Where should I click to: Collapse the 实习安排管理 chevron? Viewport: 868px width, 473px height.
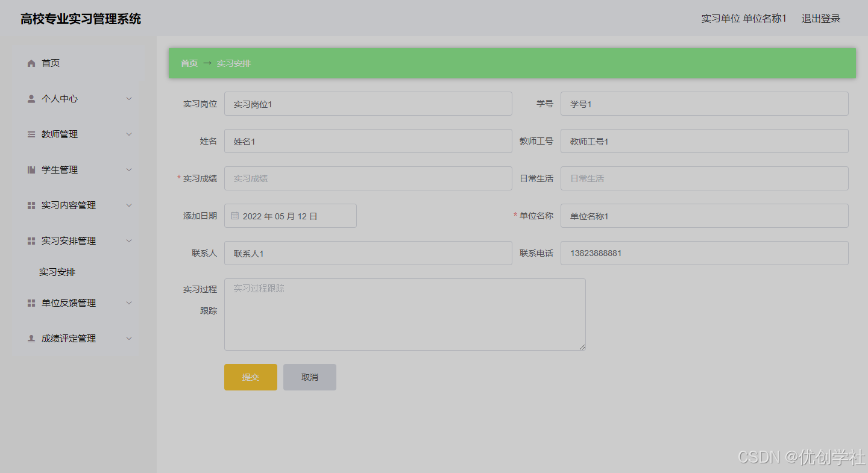[129, 241]
